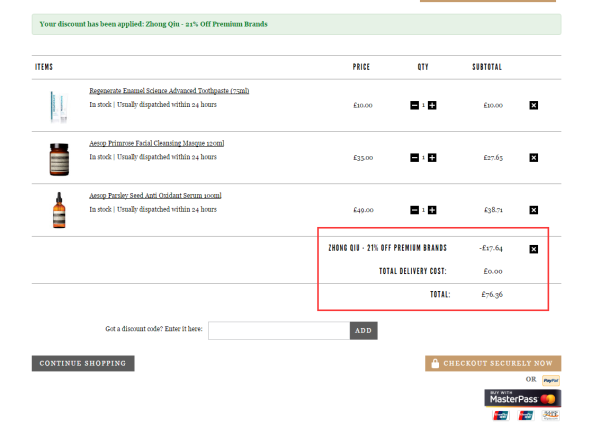Click the total amount £76.36

[492, 294]
